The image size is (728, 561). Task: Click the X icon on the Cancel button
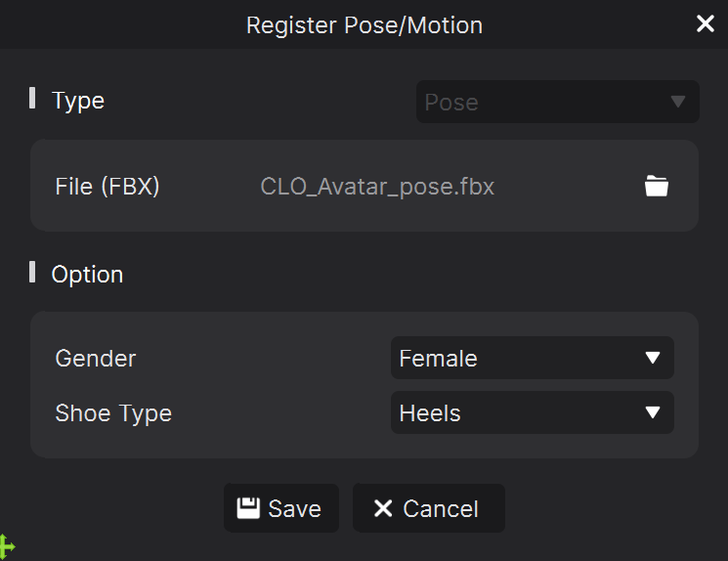pos(383,508)
